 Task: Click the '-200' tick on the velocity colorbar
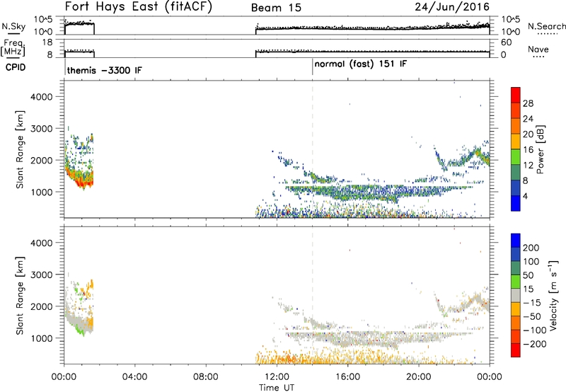point(535,344)
